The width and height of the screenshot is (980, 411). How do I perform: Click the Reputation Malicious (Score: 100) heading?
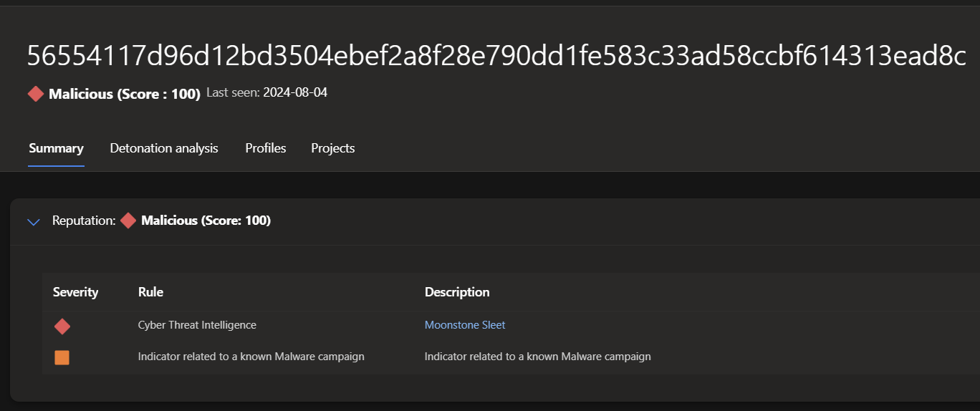[x=206, y=221]
